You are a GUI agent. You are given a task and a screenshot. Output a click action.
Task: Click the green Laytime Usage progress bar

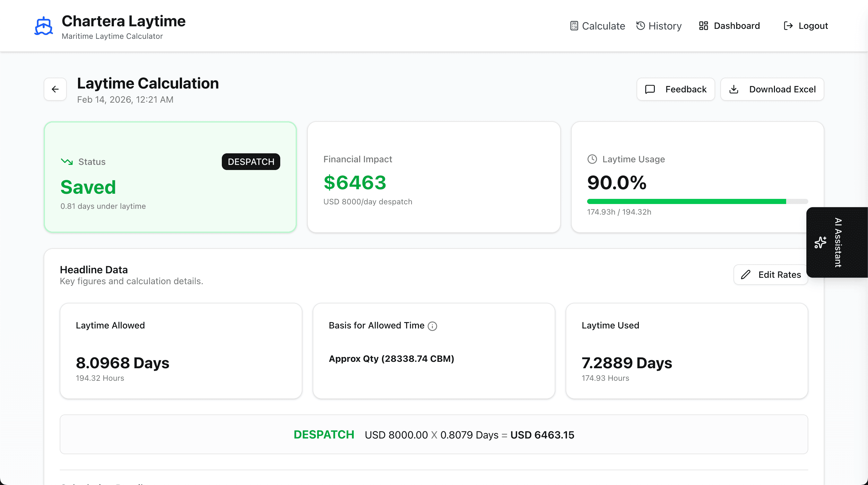coord(686,201)
